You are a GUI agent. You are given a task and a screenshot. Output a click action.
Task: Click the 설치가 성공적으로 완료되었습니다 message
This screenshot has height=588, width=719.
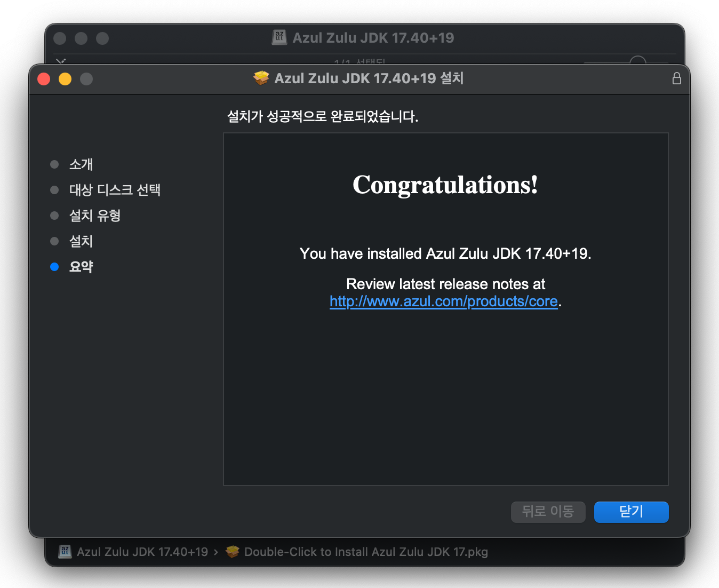323,116
